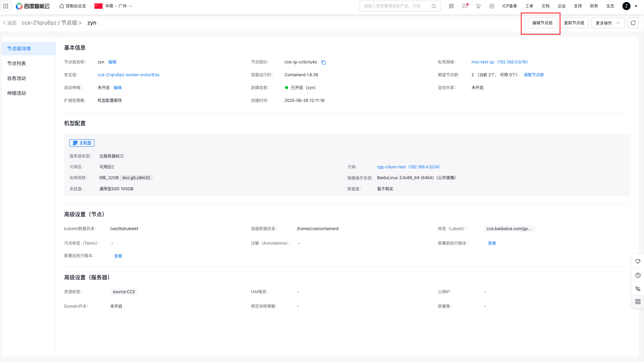The height and width of the screenshot is (362, 644).
Task: Click the language switch icon
Action: pyautogui.click(x=492, y=6)
